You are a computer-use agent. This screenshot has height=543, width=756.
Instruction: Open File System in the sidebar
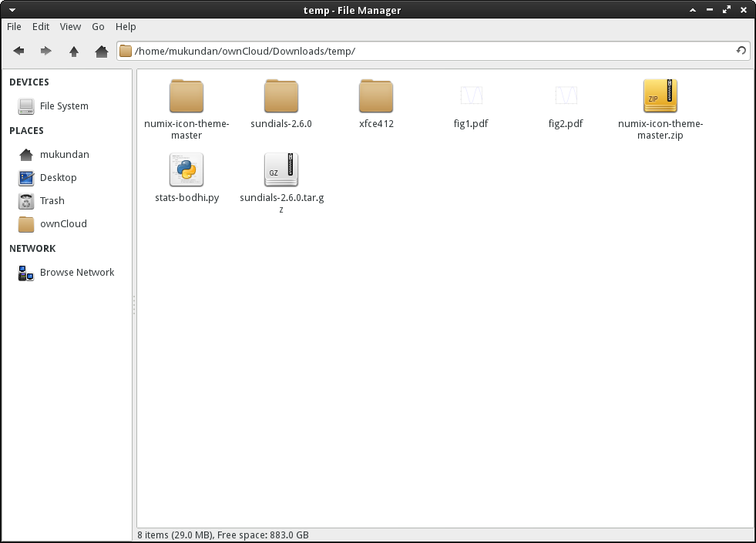tap(64, 106)
